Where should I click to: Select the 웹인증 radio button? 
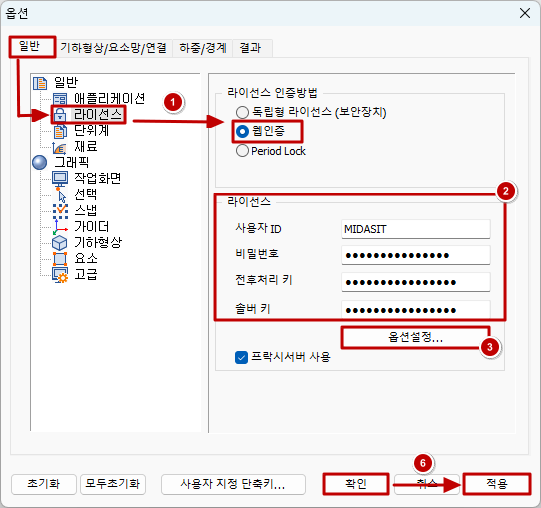[242, 131]
